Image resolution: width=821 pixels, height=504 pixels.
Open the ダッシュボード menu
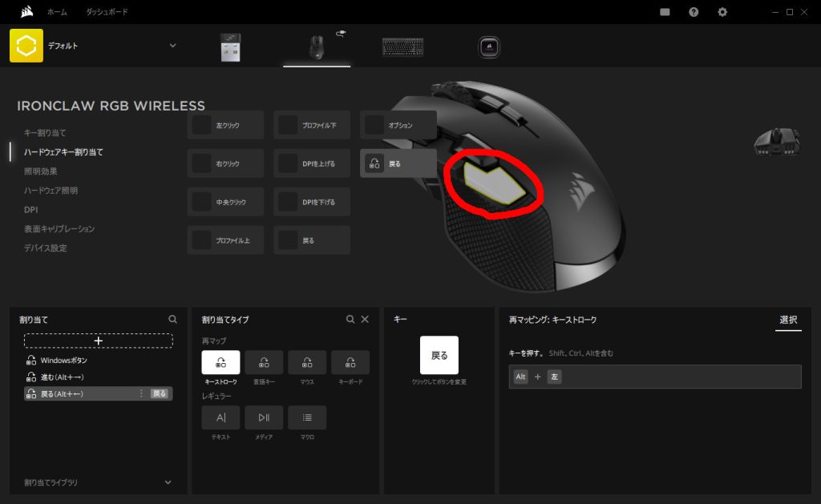(107, 11)
